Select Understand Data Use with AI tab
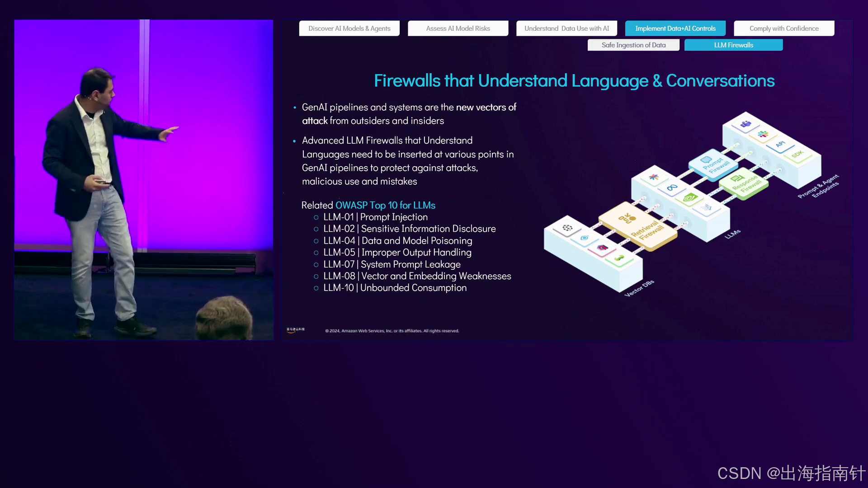The image size is (868, 488). coord(566,28)
